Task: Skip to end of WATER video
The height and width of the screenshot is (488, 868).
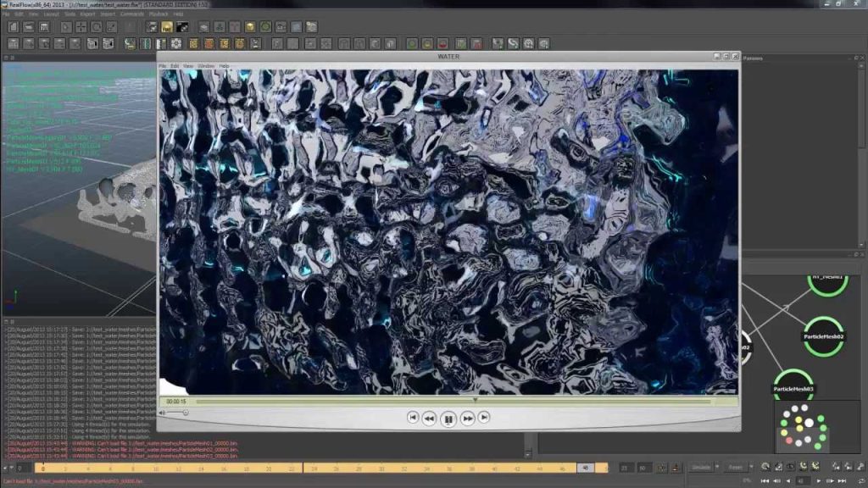Action: (x=484, y=418)
